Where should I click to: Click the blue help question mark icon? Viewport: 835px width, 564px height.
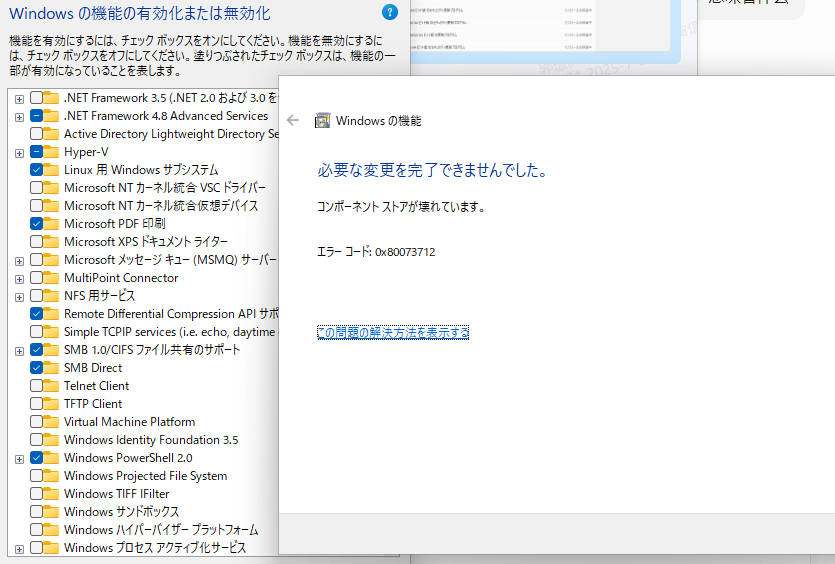coord(390,12)
